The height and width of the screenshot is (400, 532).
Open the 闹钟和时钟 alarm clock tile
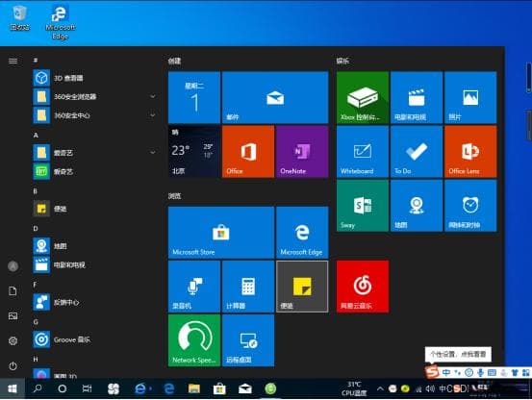coord(470,206)
